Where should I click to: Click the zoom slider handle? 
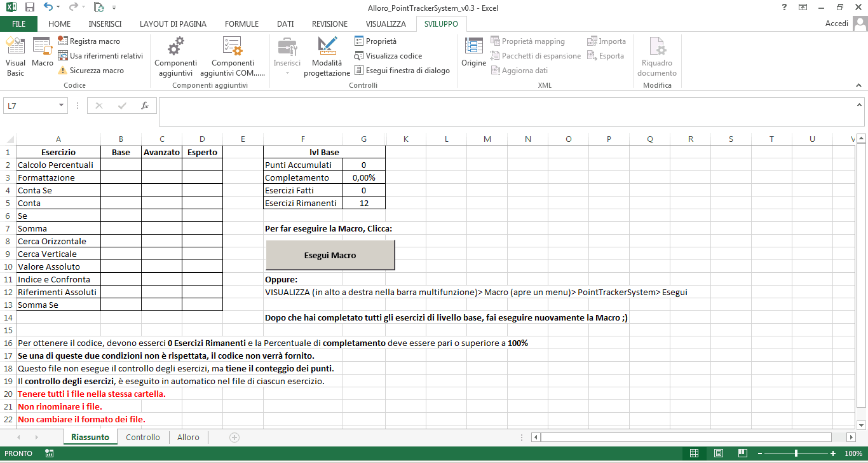[796, 453]
